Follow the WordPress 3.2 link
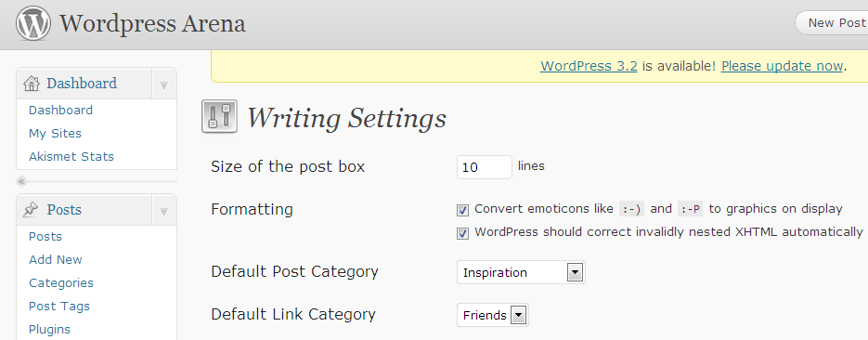This screenshot has height=340, width=868. tap(589, 66)
